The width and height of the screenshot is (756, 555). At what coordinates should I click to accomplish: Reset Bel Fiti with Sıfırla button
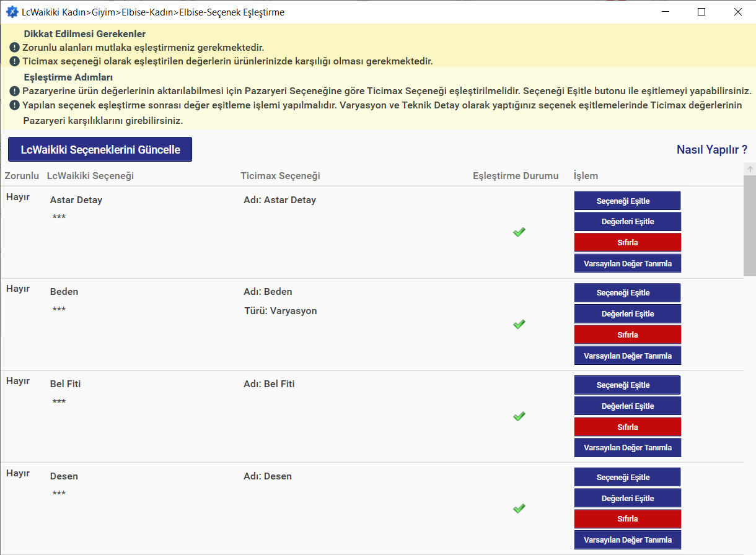tap(628, 427)
